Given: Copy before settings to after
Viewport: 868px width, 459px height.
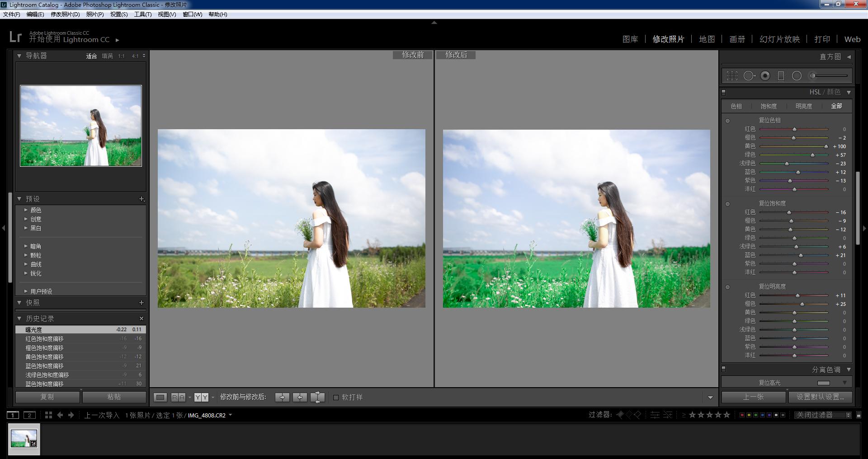Looking at the screenshot, I should click(x=282, y=397).
